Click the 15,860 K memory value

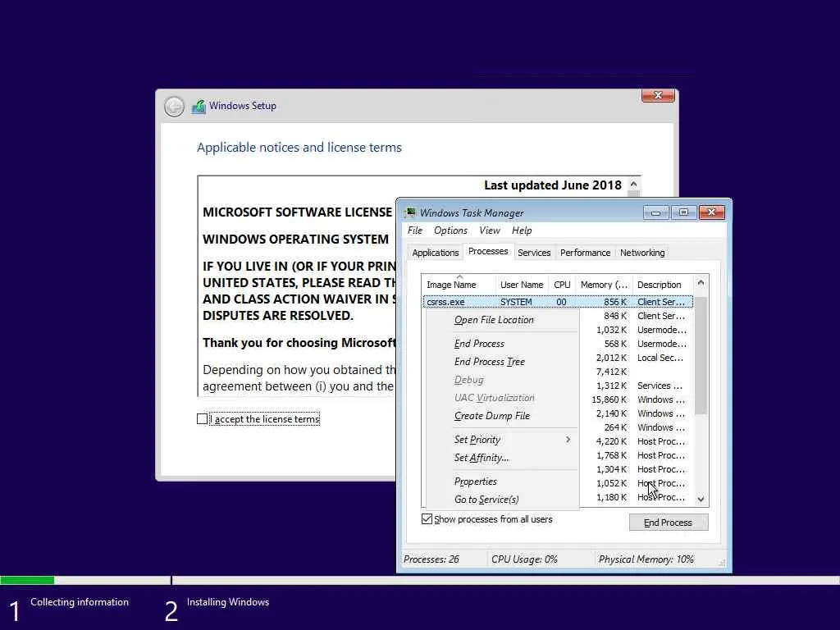tap(609, 399)
